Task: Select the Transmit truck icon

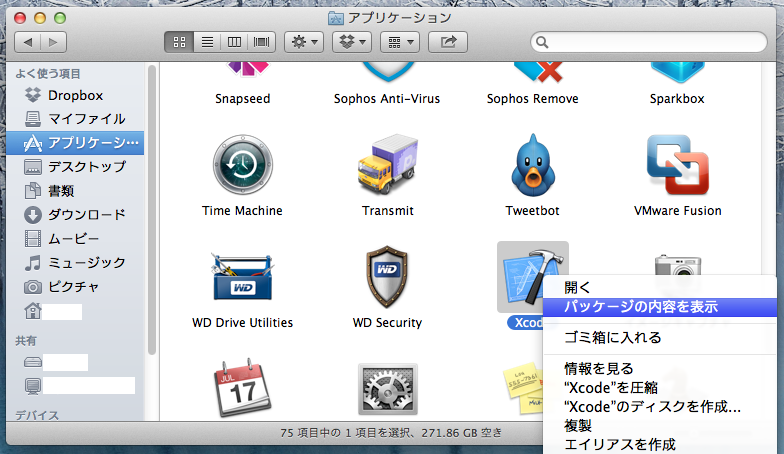Action: (388, 165)
